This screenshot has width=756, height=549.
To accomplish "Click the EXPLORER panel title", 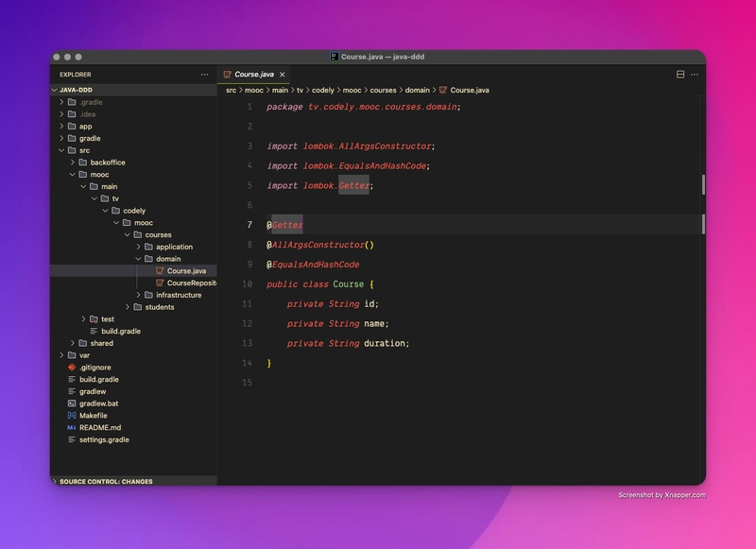I will [x=76, y=75].
